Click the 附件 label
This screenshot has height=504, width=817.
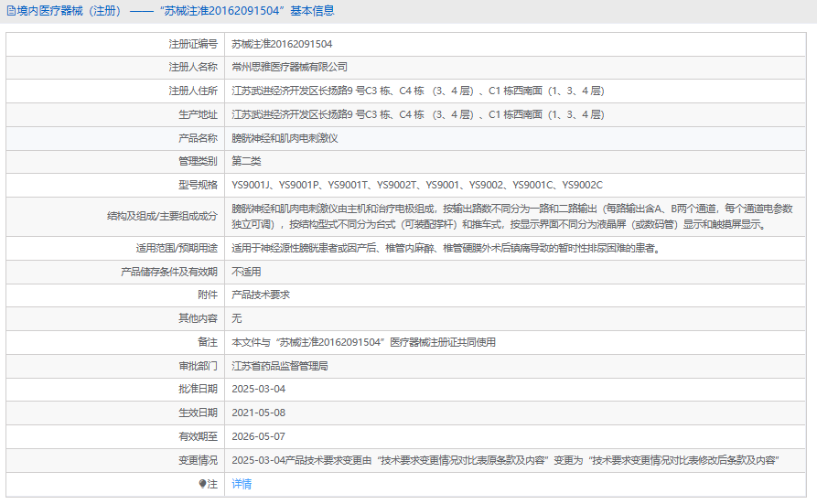point(208,295)
